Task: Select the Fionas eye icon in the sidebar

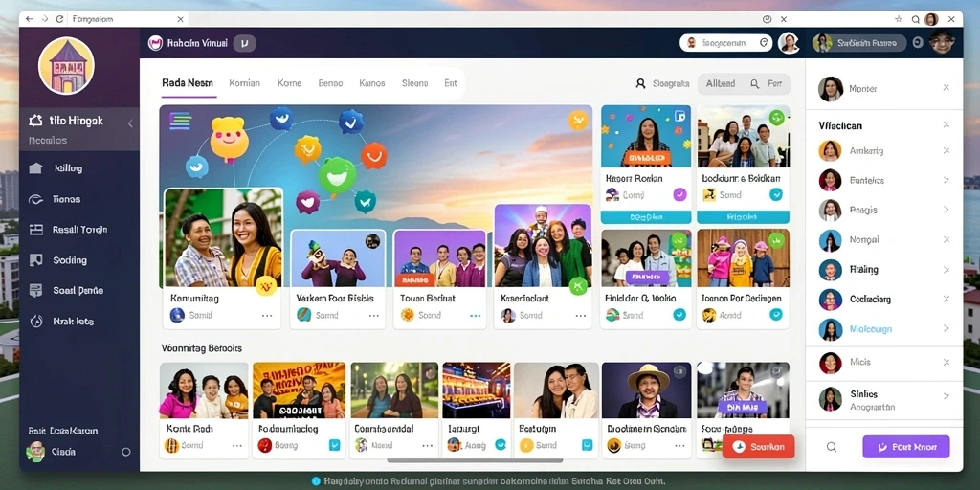Action: [35, 199]
